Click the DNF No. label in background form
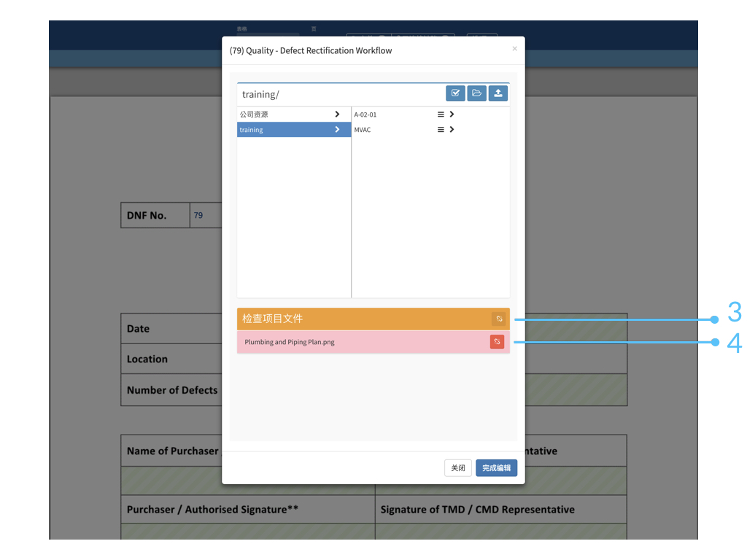The width and height of the screenshot is (747, 560). 147,215
